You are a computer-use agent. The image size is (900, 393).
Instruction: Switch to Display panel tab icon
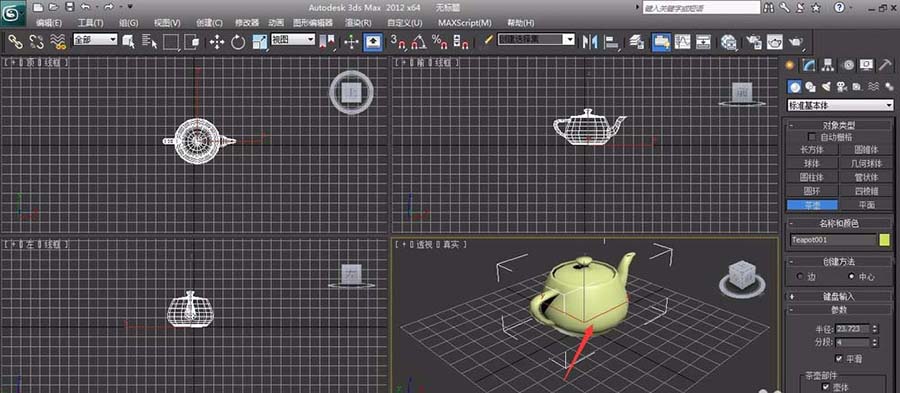[x=866, y=65]
